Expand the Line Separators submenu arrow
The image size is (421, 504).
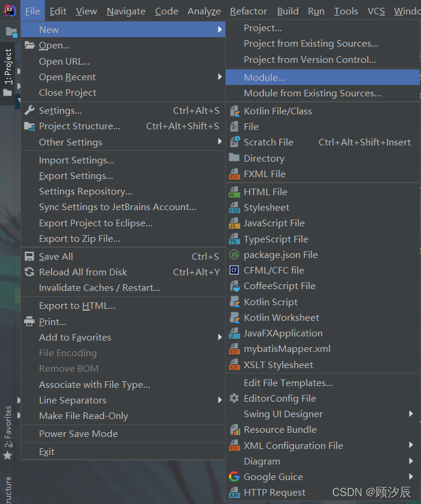[x=220, y=400]
